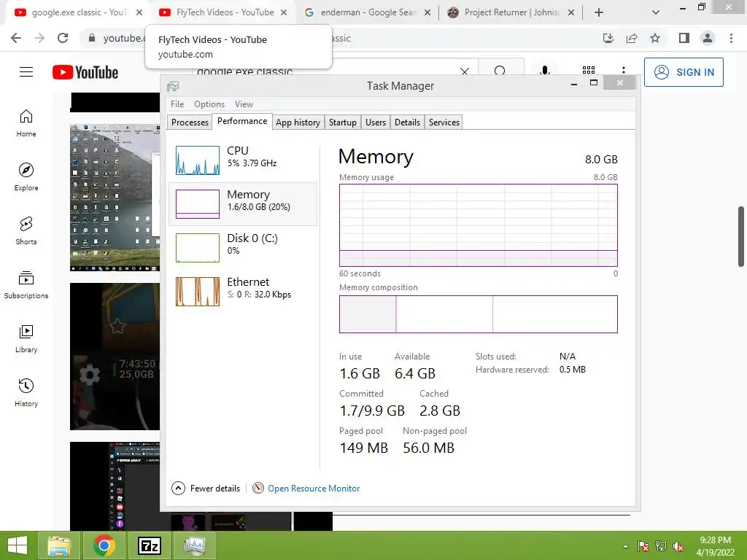Open File Explorer from taskbar
747x560 pixels.
click(60, 545)
